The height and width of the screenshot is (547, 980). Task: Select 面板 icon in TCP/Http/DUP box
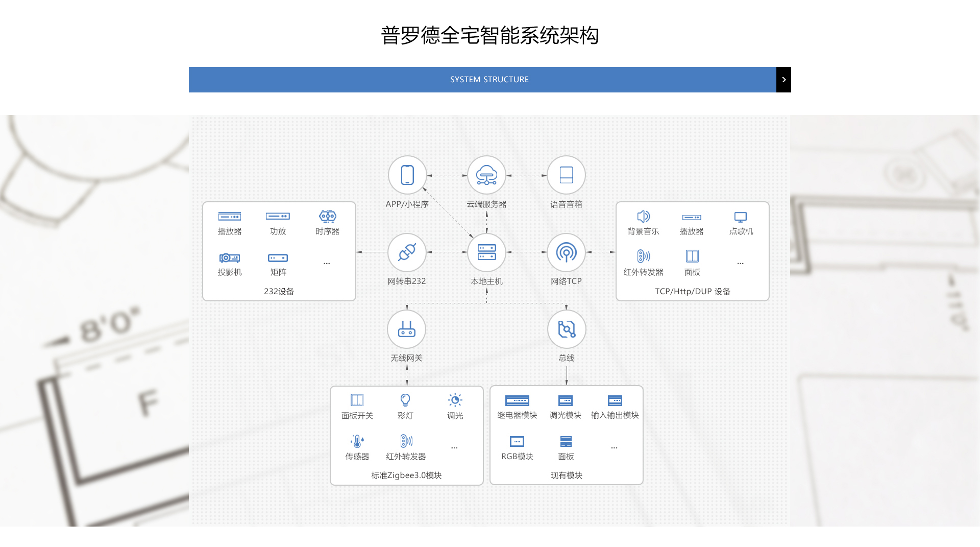[692, 256]
